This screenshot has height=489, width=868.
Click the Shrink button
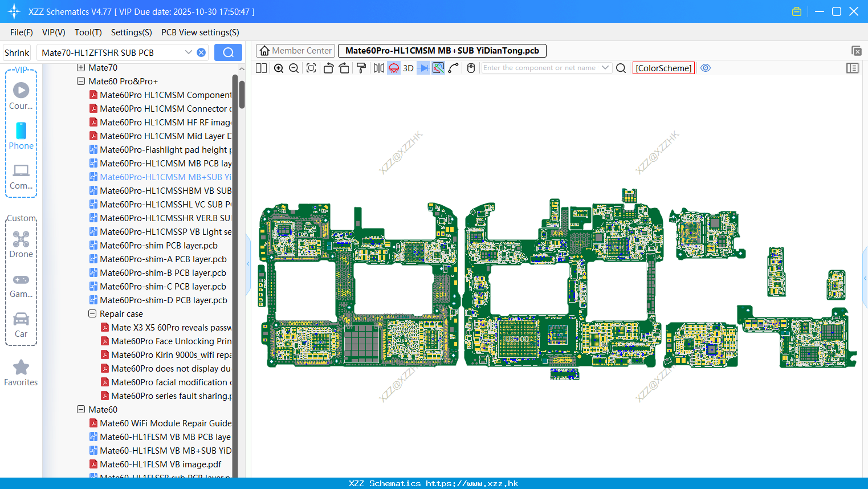(x=17, y=52)
